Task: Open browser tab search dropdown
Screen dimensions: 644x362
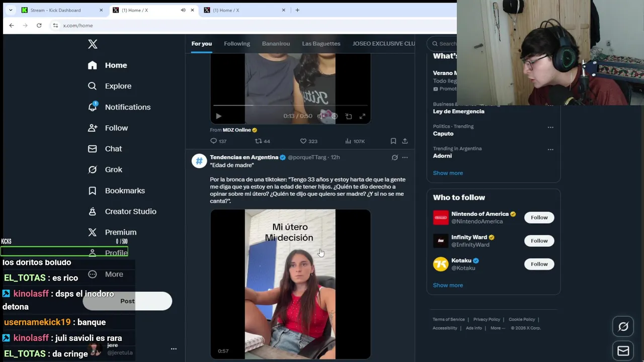Action: coord(11,10)
